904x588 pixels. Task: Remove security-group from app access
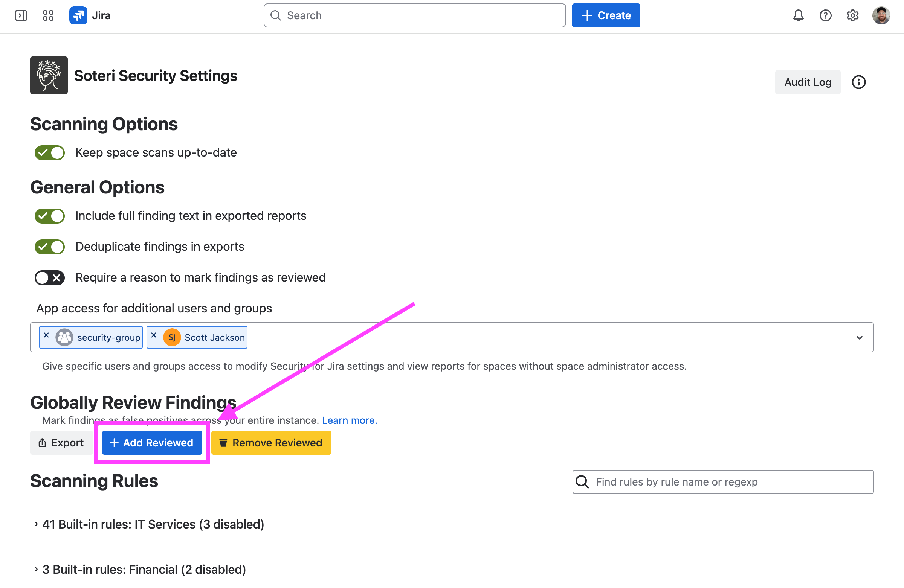click(x=46, y=335)
